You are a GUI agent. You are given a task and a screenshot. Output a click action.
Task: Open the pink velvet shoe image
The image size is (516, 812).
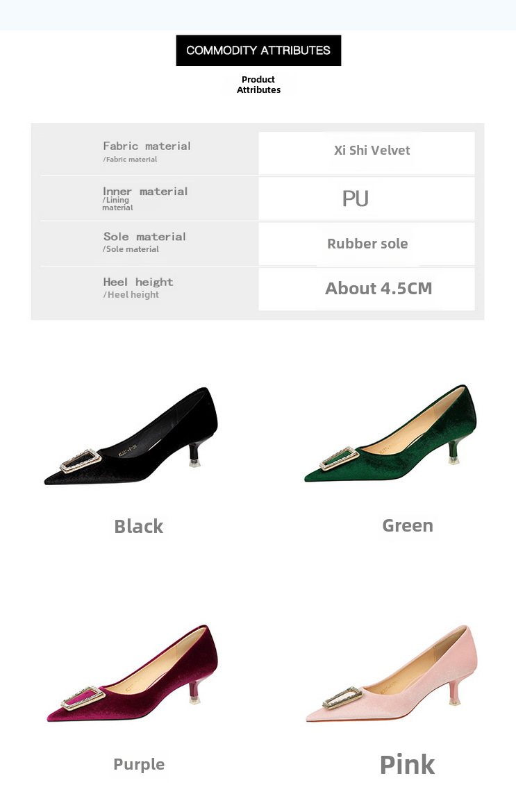pyautogui.click(x=391, y=674)
